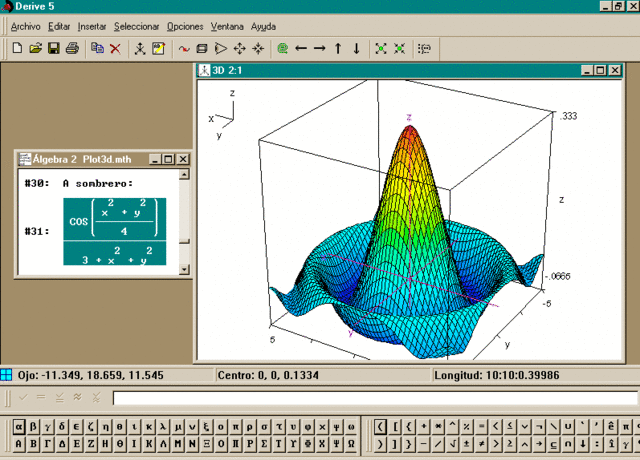Click the four outward arrows icon
The height and width of the screenshot is (460, 640).
tap(240, 49)
